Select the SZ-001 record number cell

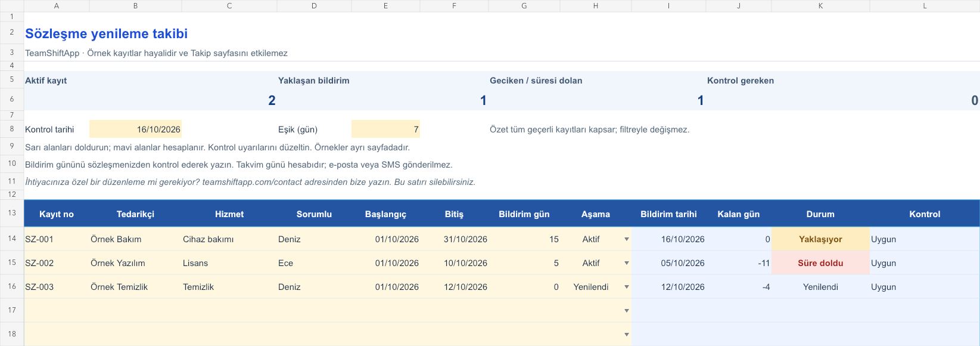pos(57,239)
